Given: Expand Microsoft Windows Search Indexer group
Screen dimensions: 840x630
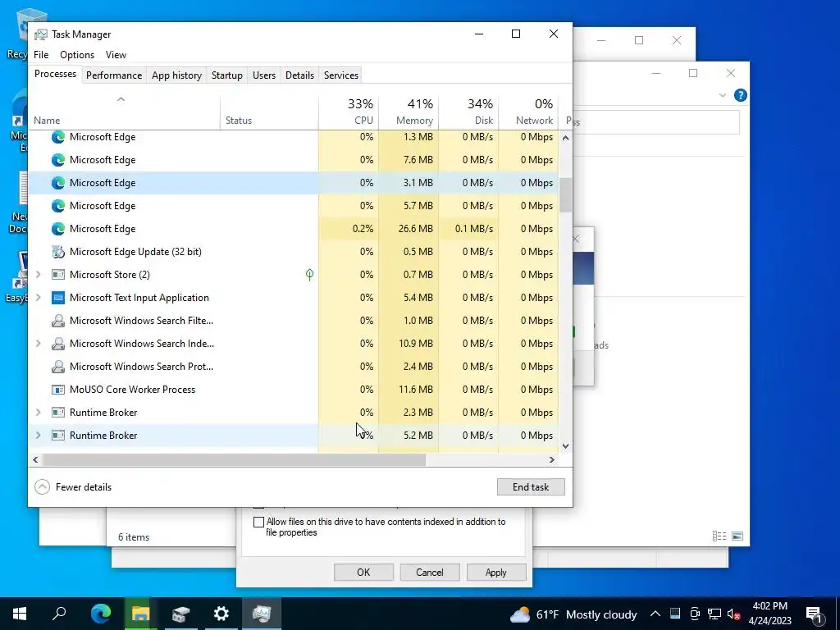Looking at the screenshot, I should click(38, 344).
